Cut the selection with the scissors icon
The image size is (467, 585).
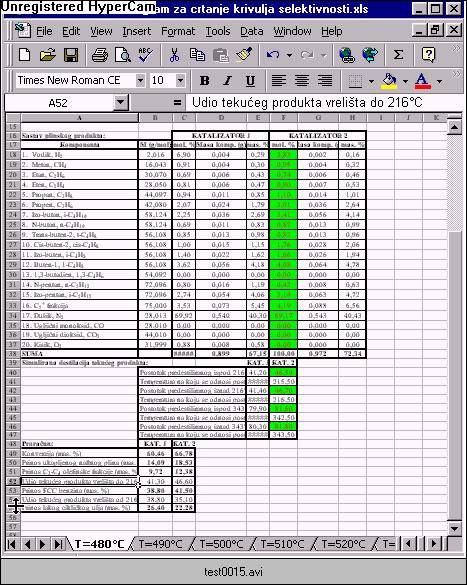click(174, 55)
